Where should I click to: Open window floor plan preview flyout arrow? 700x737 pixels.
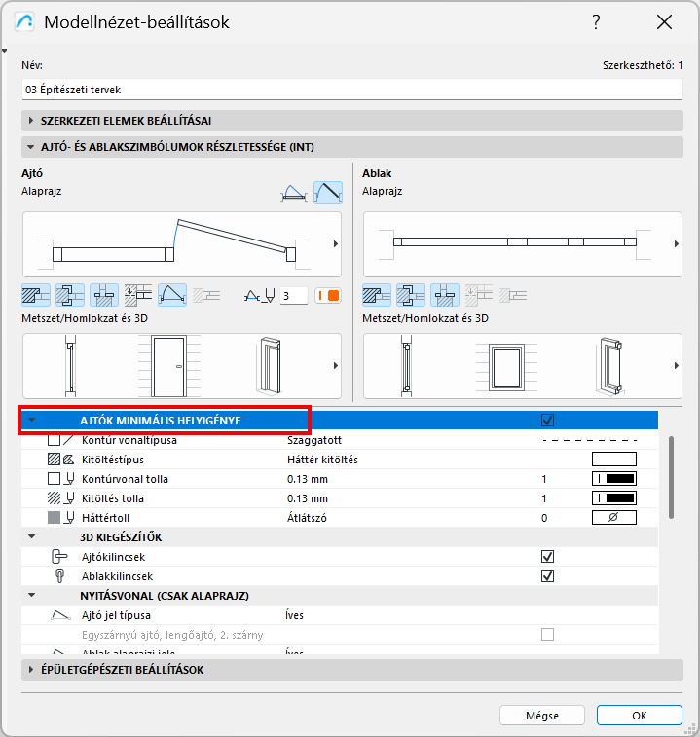coord(676,244)
